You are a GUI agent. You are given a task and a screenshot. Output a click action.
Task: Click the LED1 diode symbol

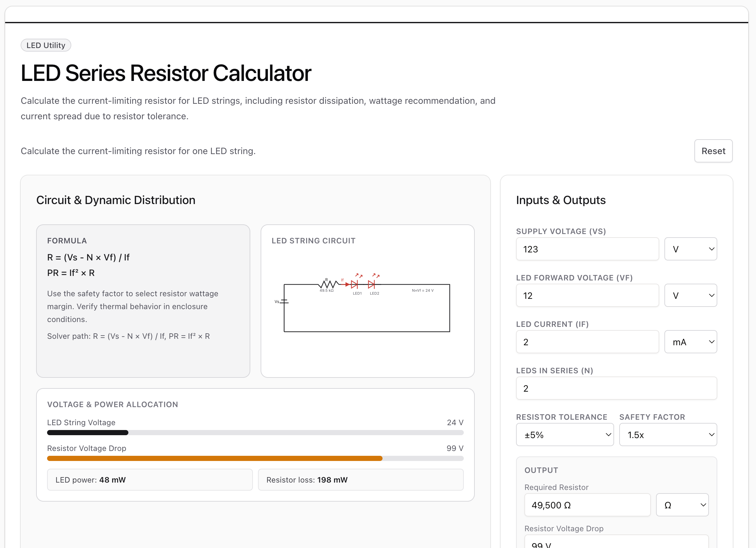[354, 284]
